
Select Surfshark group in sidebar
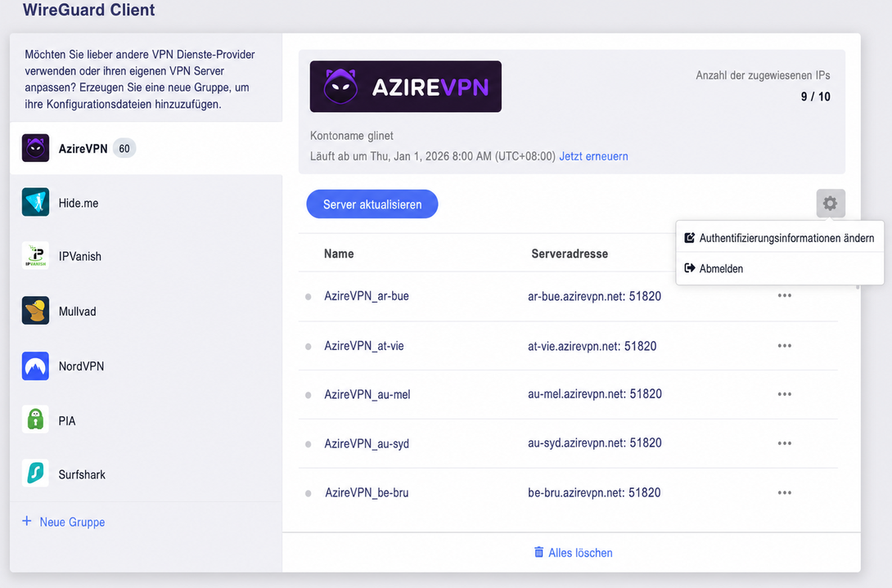click(x=146, y=474)
